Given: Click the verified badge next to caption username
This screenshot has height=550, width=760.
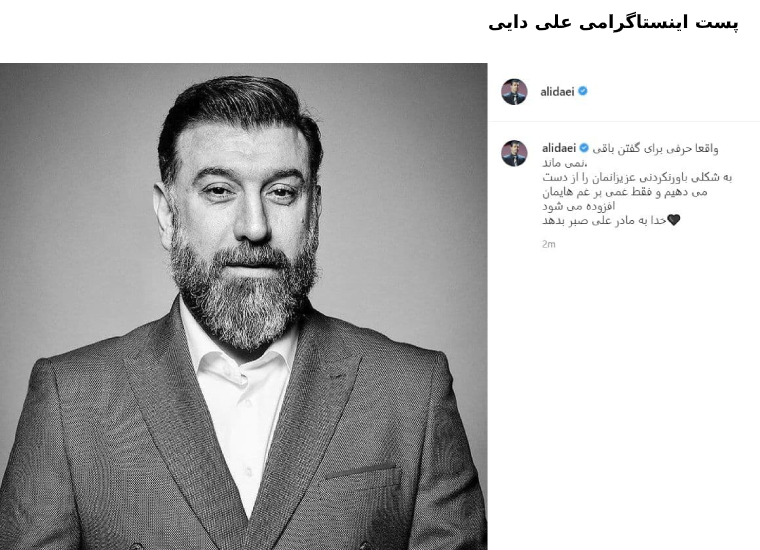Looking at the screenshot, I should 584,148.
